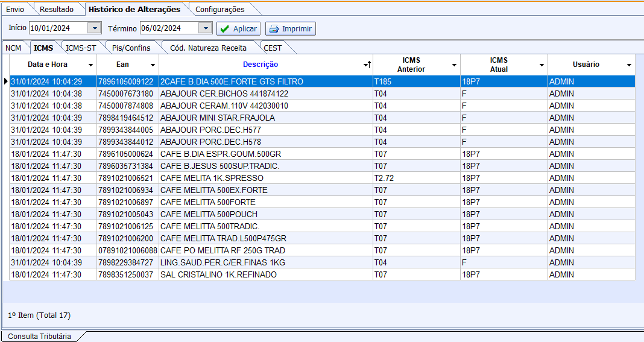Select the SAL CRISTALINO 1K.REFINADO row

tap(218, 274)
